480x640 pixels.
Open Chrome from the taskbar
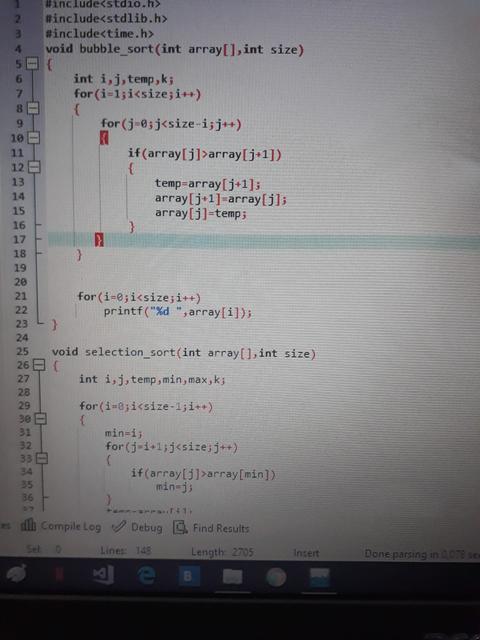point(276,578)
